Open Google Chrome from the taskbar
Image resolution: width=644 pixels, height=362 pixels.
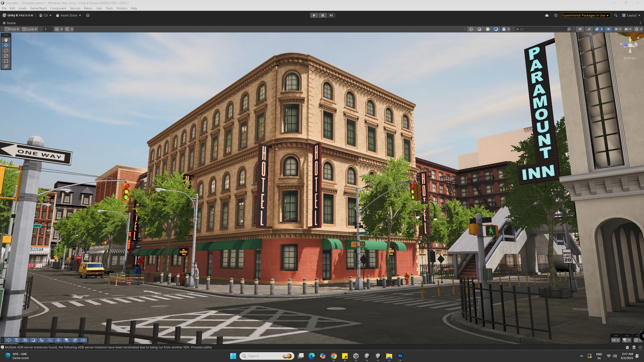pos(334,356)
